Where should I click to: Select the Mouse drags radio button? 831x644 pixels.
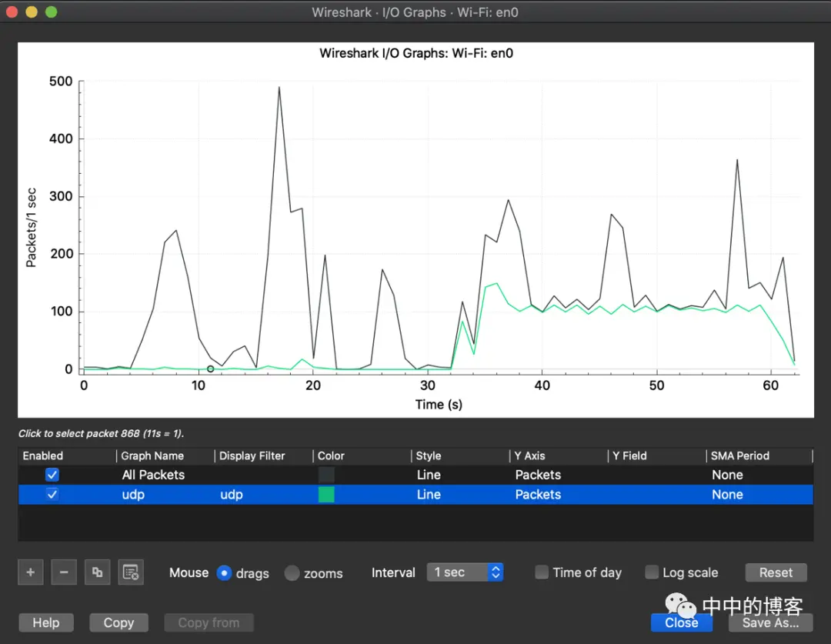pos(224,573)
